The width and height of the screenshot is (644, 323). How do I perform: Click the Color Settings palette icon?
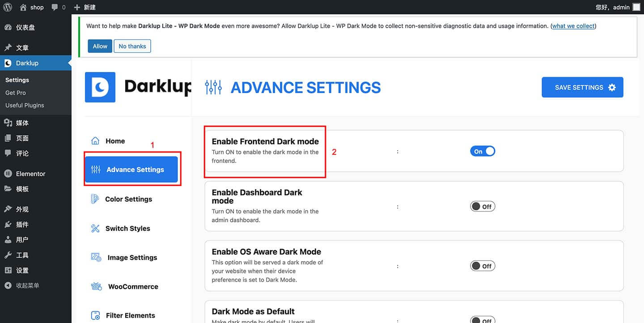(x=94, y=199)
